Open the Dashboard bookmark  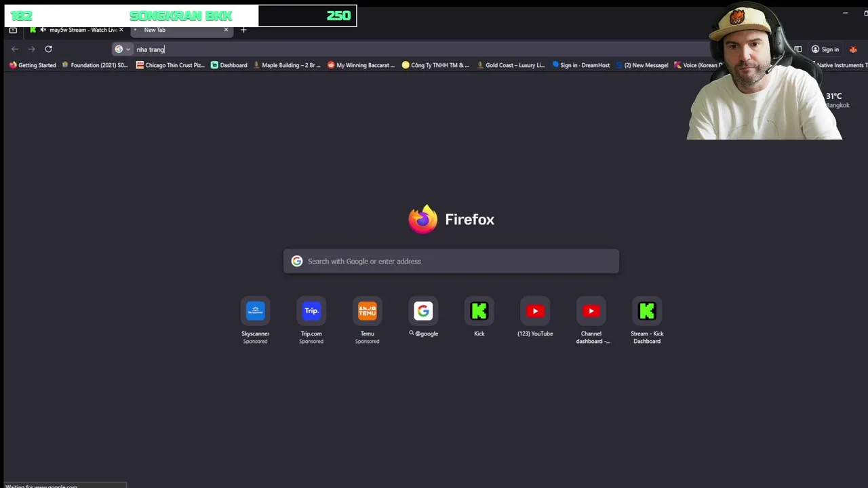[x=229, y=65]
